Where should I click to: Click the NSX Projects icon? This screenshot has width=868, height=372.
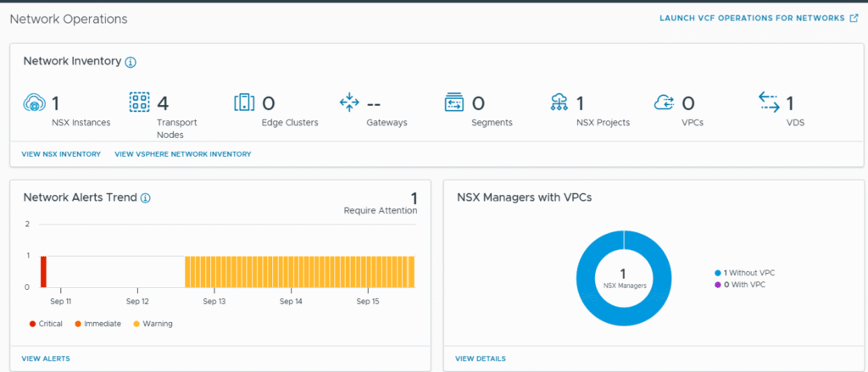tap(559, 103)
